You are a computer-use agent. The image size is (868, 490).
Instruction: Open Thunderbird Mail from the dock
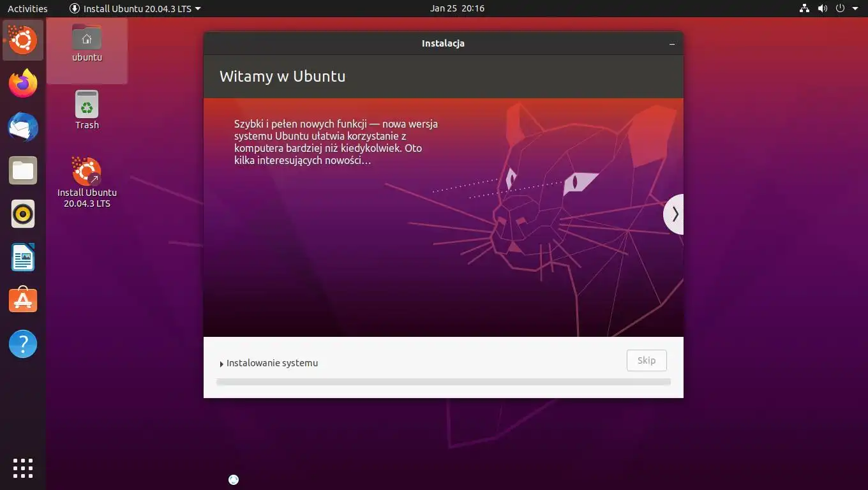23,127
